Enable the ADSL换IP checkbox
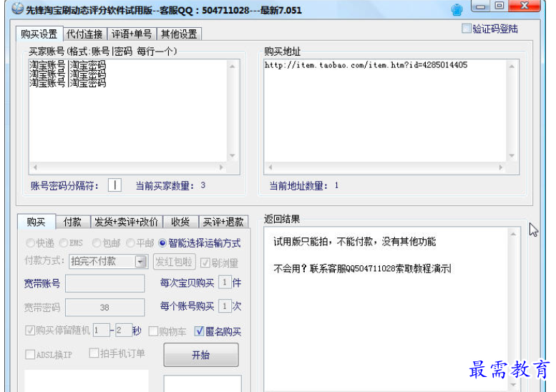 click(x=30, y=354)
